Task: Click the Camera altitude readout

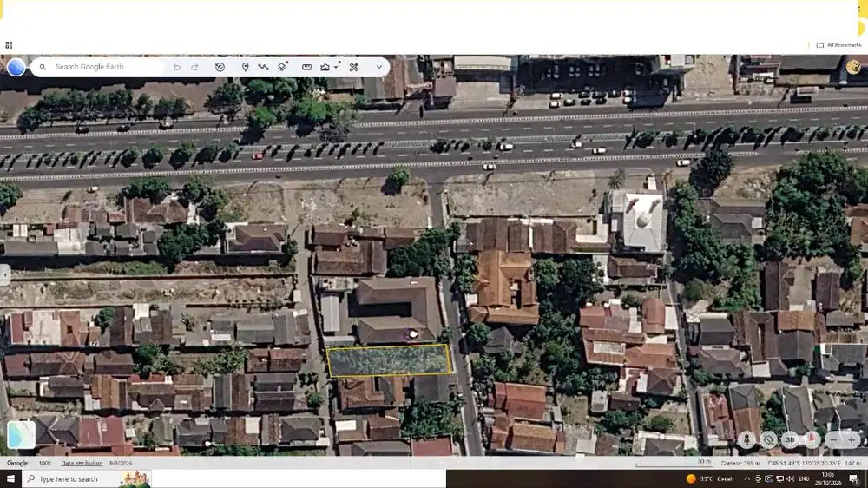Action: pyautogui.click(x=740, y=463)
